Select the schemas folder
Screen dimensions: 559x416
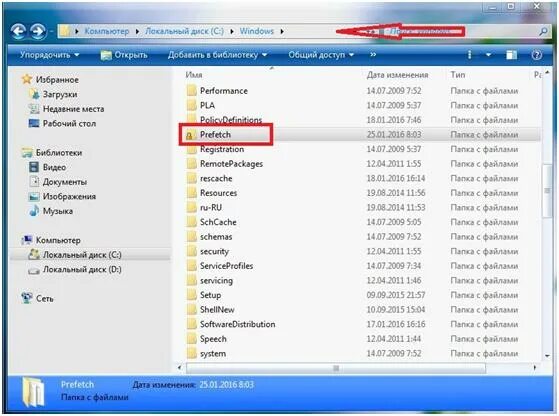216,237
